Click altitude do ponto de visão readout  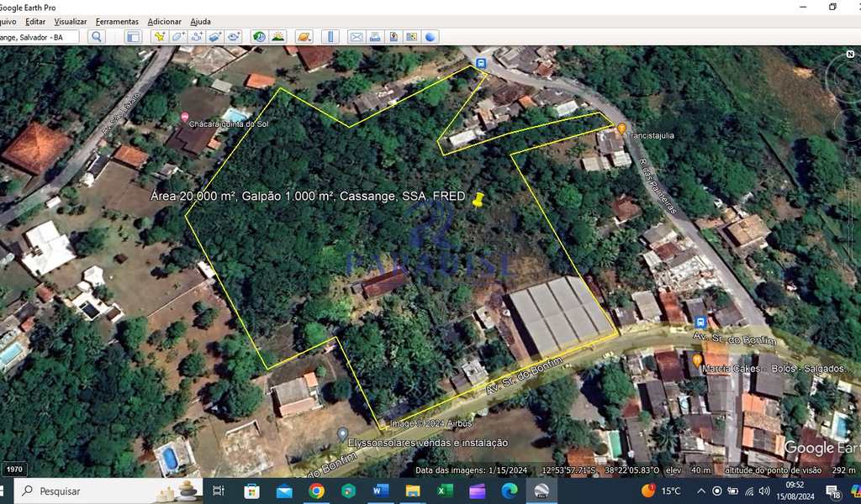point(790,470)
